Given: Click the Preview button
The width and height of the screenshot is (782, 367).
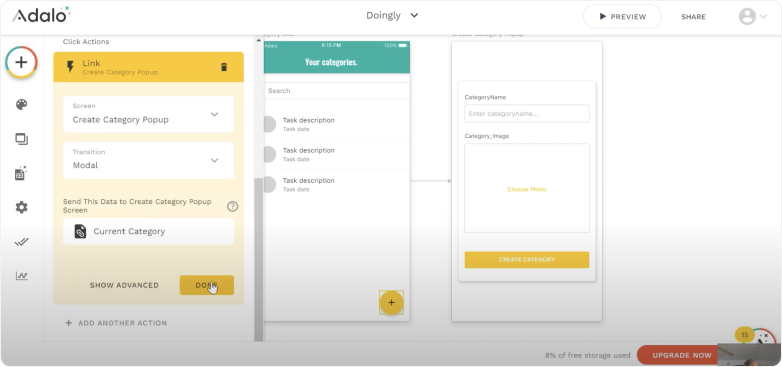Looking at the screenshot, I should click(x=622, y=16).
